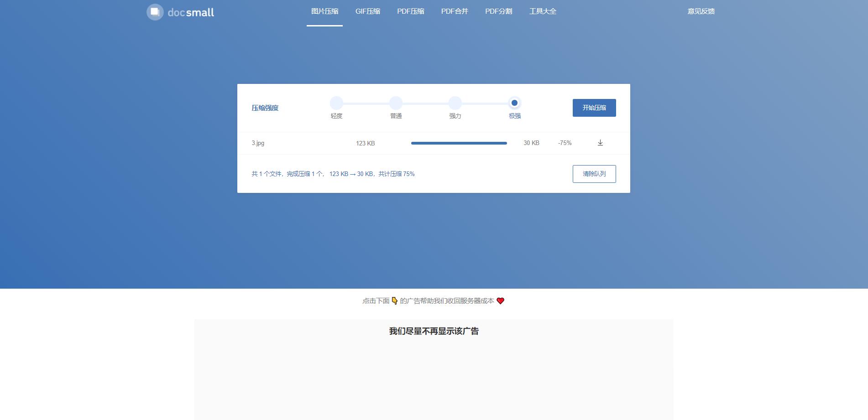Select 强力 compression strength
Viewport: 868px width, 420px height.
(455, 104)
